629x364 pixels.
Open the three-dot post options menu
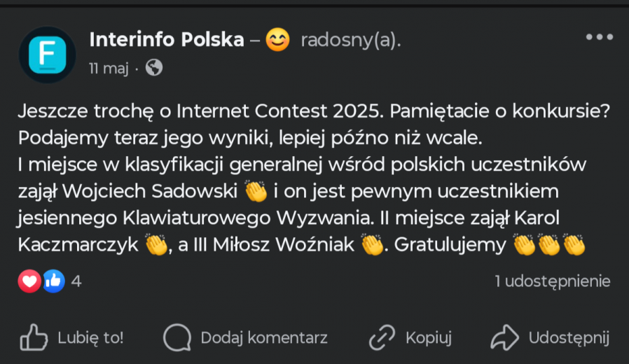point(600,37)
